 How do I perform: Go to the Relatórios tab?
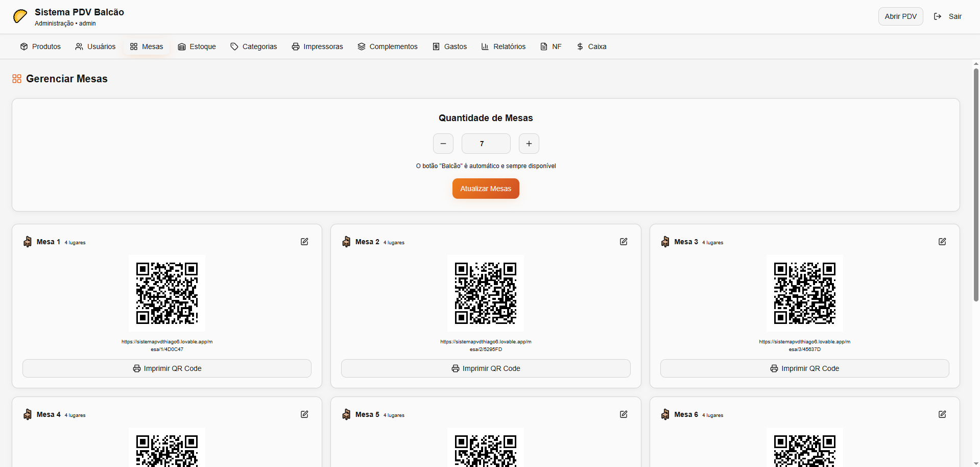pos(503,46)
